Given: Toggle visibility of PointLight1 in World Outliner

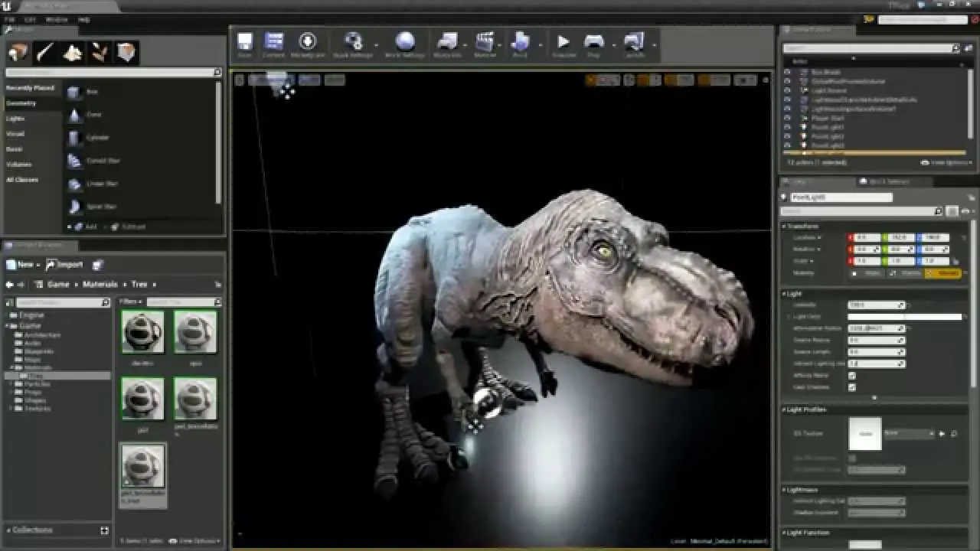Looking at the screenshot, I should click(x=786, y=126).
